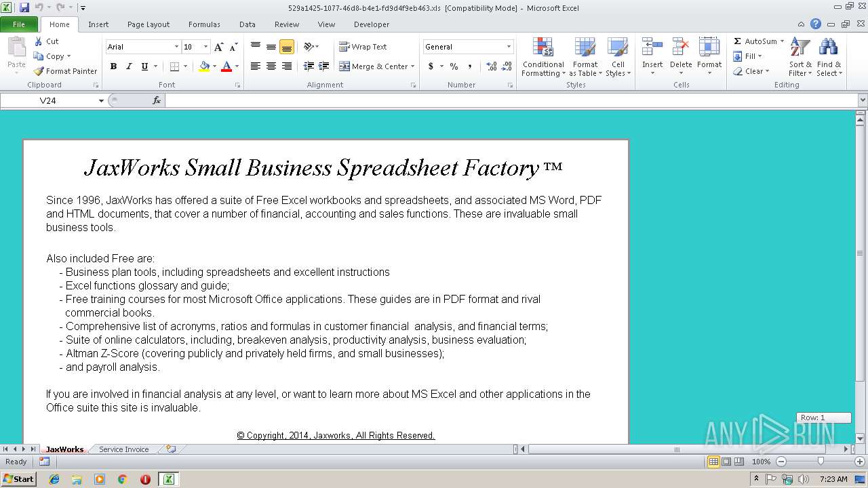Image resolution: width=868 pixels, height=488 pixels.
Task: Open Fill Color dropdown arrow
Action: [x=214, y=66]
